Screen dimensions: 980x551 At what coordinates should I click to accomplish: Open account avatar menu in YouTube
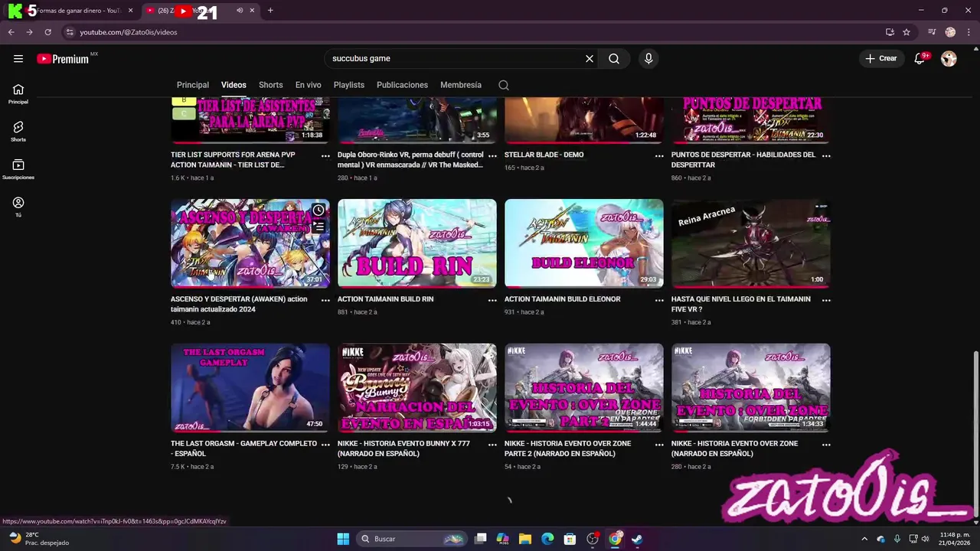tap(949, 58)
